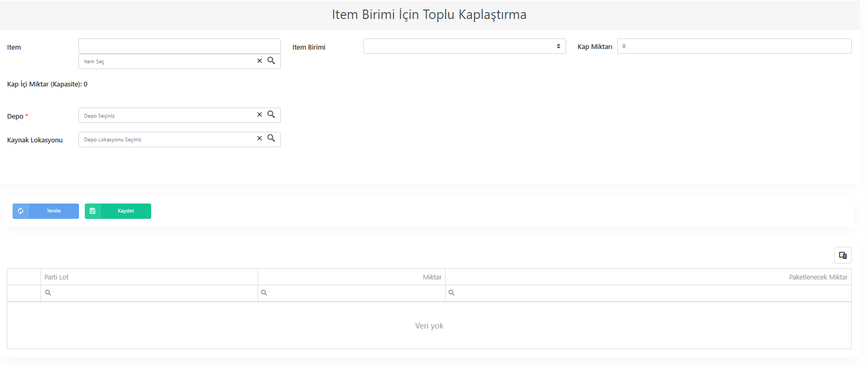Click the 'Kap İçi Miktar (Kapasite): 0' text
This screenshot has height=367, width=868.
click(47, 84)
